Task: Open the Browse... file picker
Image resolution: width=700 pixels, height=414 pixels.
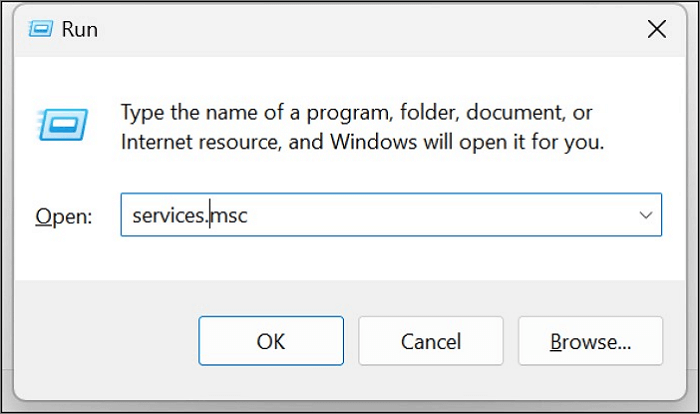Action: (x=590, y=342)
